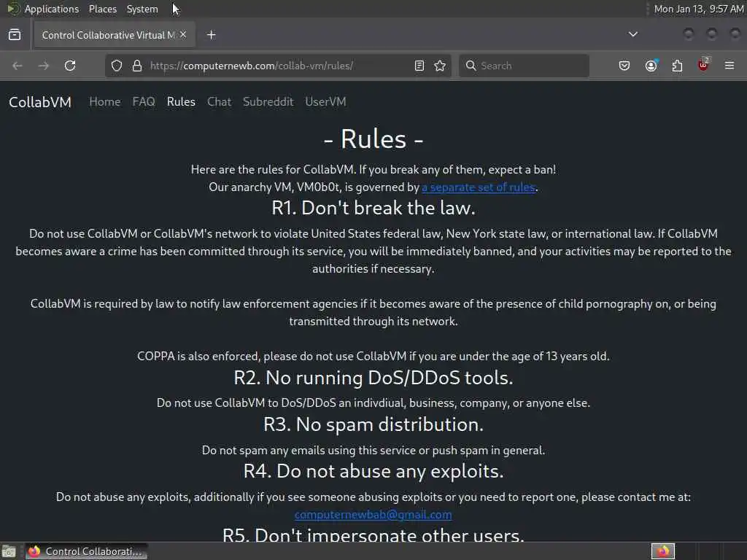Viewport: 747px width, 560px height.
Task: Click the computernewbab@gmail.com email link
Action: coord(373,515)
